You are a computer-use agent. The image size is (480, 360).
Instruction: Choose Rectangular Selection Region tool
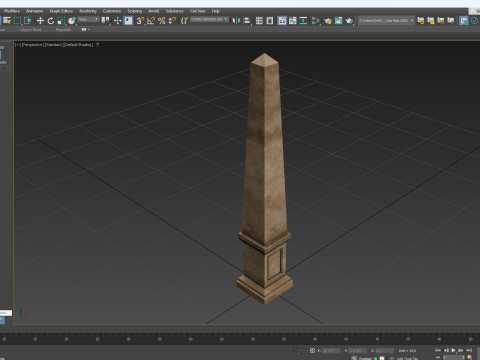[17, 21]
